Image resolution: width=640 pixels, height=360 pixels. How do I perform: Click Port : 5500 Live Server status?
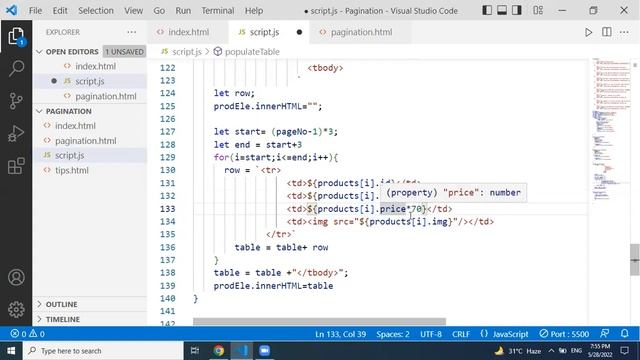point(564,334)
